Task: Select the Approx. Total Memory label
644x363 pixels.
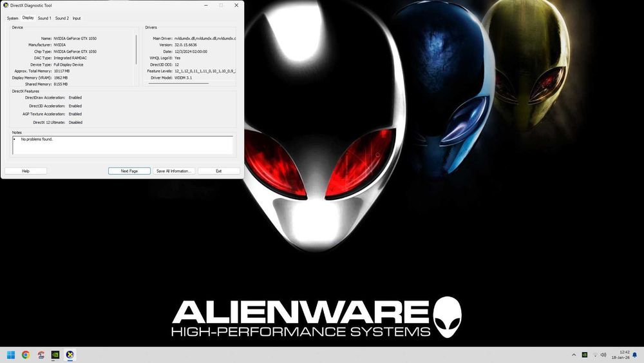Action: pos(33,71)
